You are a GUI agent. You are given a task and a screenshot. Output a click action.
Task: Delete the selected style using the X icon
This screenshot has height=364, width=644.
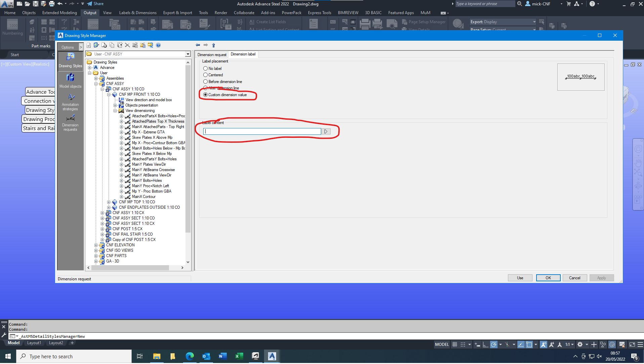(x=127, y=45)
